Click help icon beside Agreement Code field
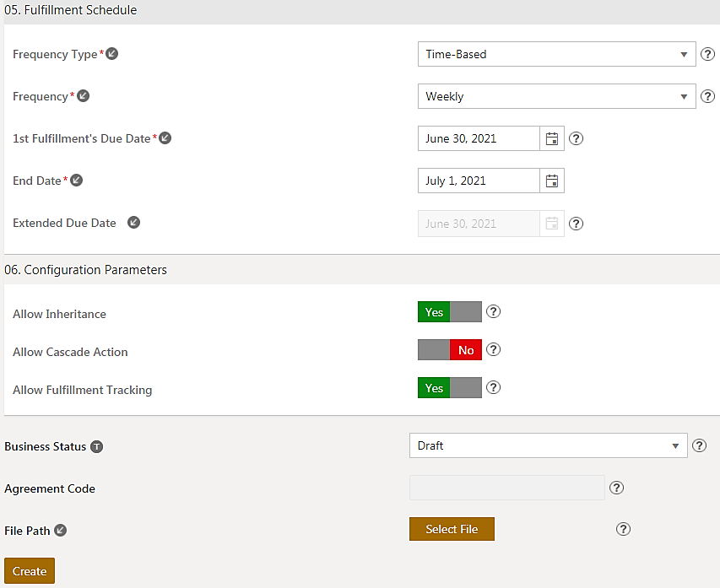Image resolution: width=720 pixels, height=588 pixels. click(616, 488)
